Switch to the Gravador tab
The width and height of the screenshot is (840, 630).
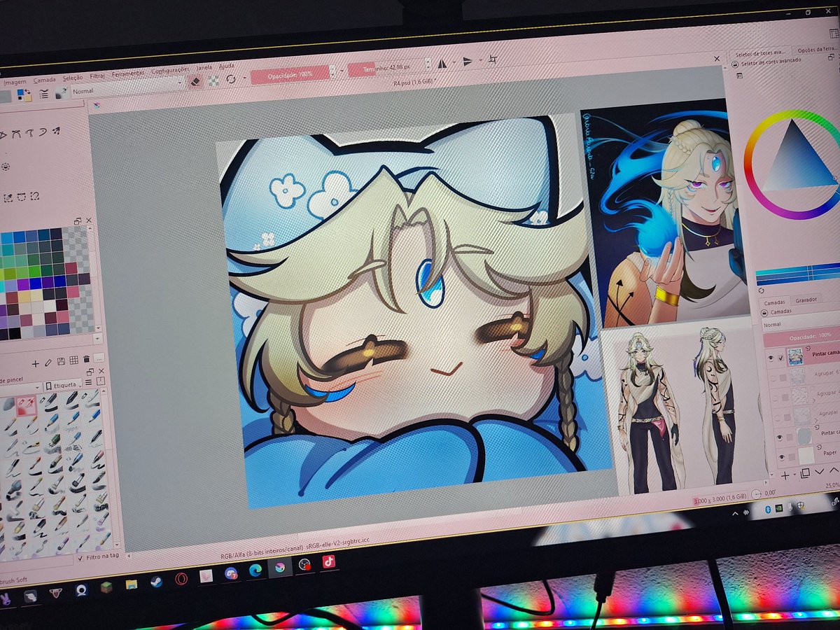click(x=806, y=301)
